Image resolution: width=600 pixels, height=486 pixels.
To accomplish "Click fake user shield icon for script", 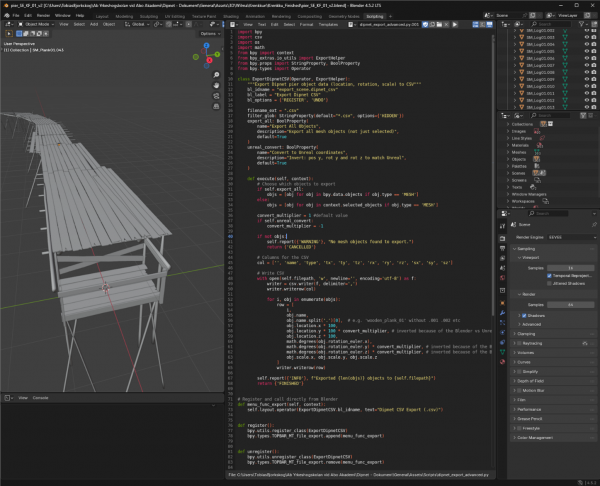I will coord(425,24).
